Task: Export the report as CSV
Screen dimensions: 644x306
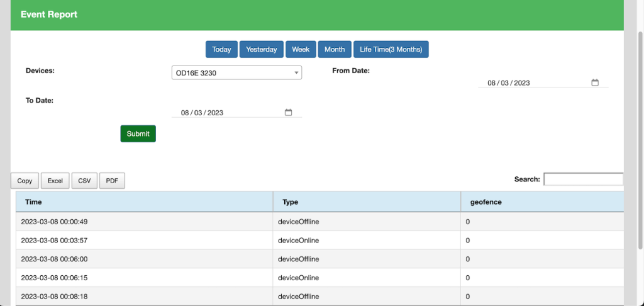Action: tap(84, 181)
